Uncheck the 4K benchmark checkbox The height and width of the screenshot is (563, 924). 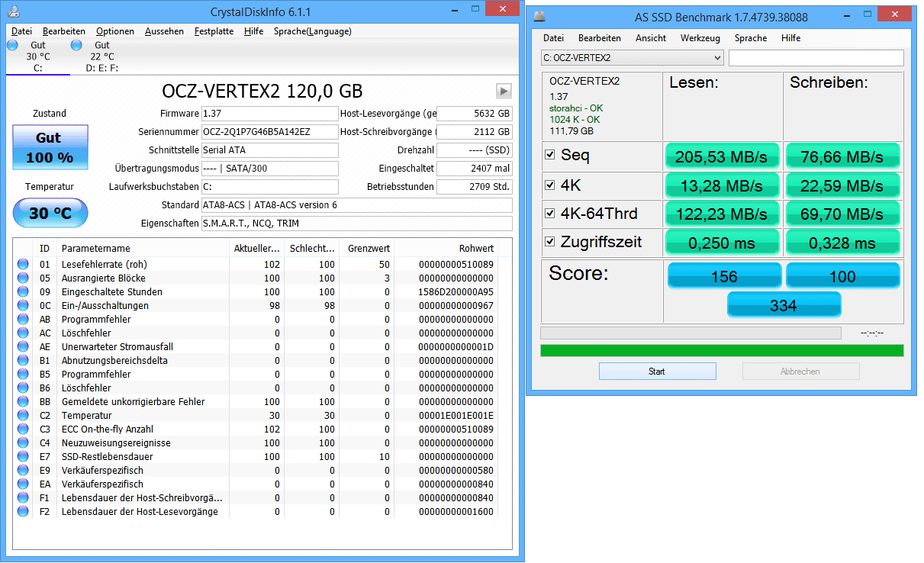point(550,184)
